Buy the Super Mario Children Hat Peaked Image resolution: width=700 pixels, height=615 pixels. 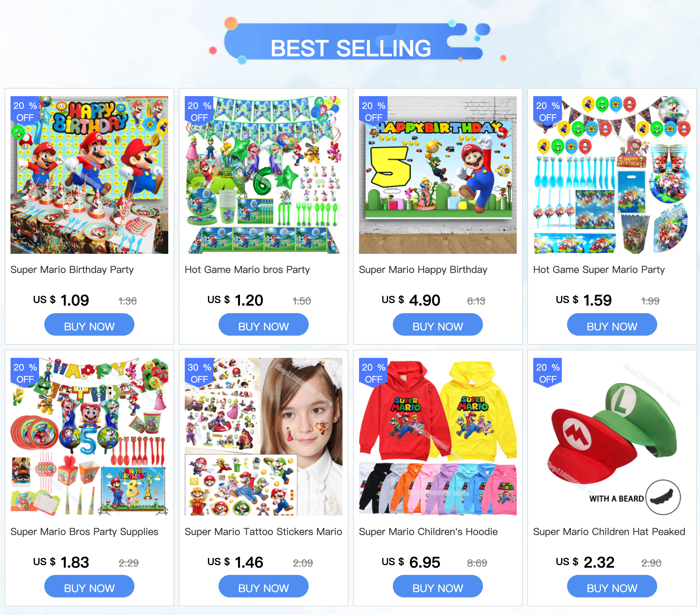[612, 586]
